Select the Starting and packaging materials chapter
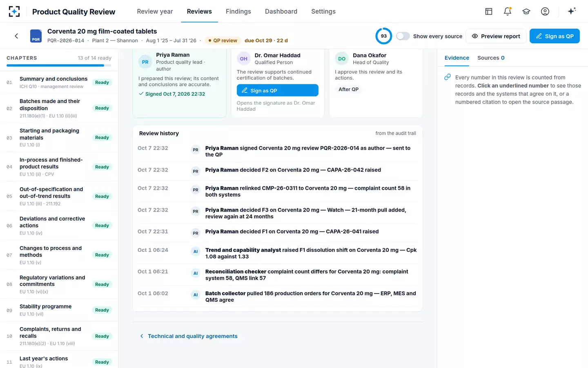This screenshot has width=588, height=368. (x=59, y=138)
